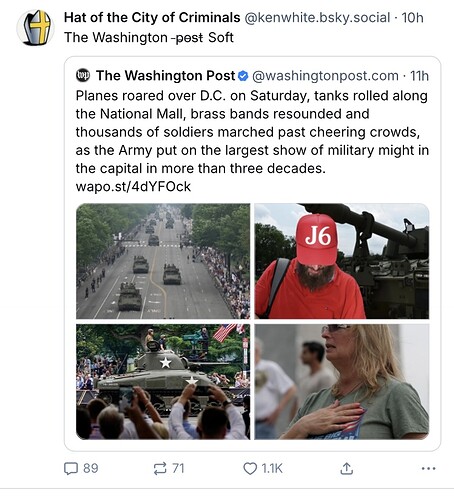Open the wapo.st/4dYFOck link
Image resolution: width=454 pixels, height=500 pixels.
(133, 186)
